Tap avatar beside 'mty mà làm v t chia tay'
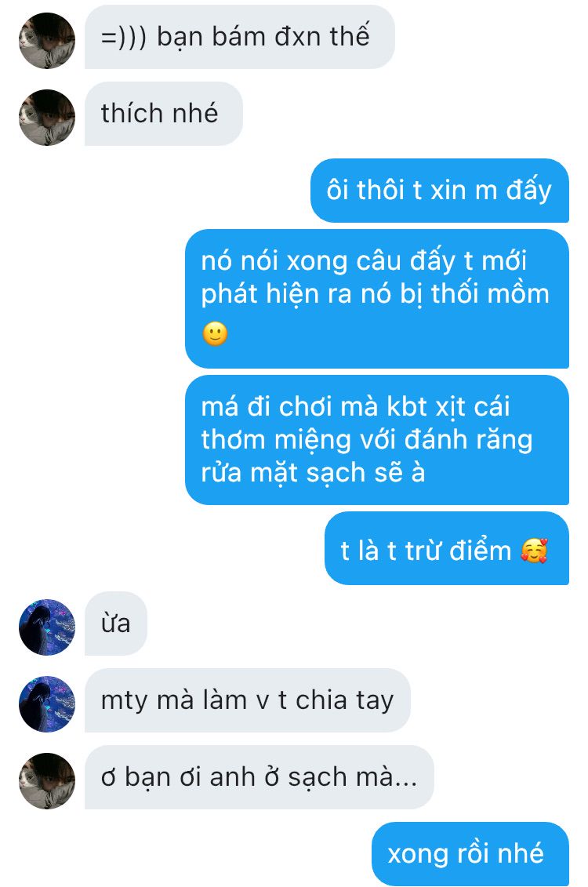 coord(47,703)
